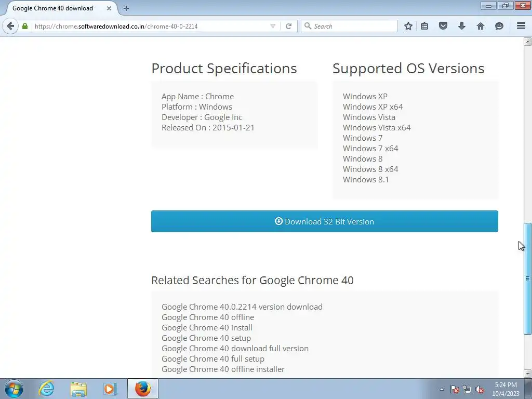Click 'Windows Vista x64' entry
The width and height of the screenshot is (532, 399).
(x=377, y=128)
